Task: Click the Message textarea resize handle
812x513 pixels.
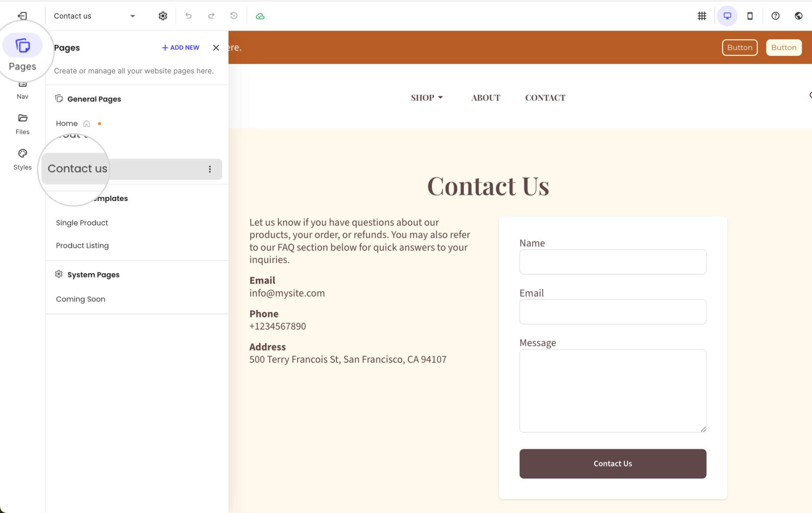Action: [703, 429]
